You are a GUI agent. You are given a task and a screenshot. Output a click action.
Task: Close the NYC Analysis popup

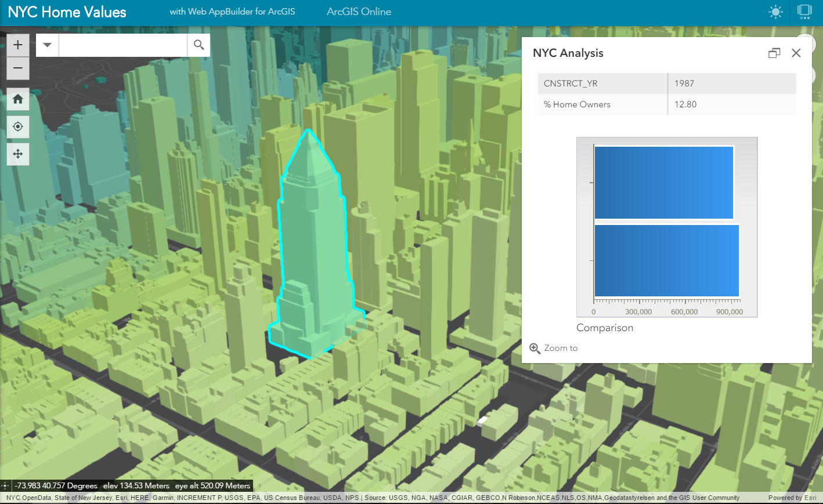[796, 53]
